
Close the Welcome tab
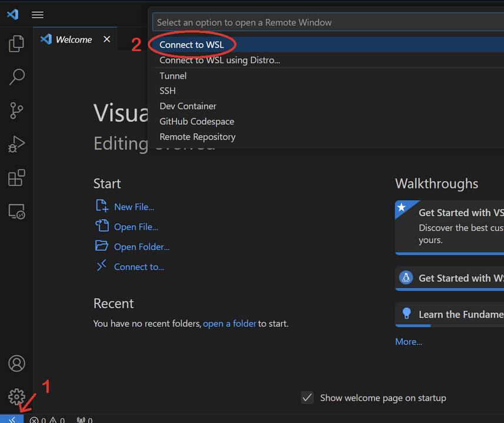pos(107,39)
